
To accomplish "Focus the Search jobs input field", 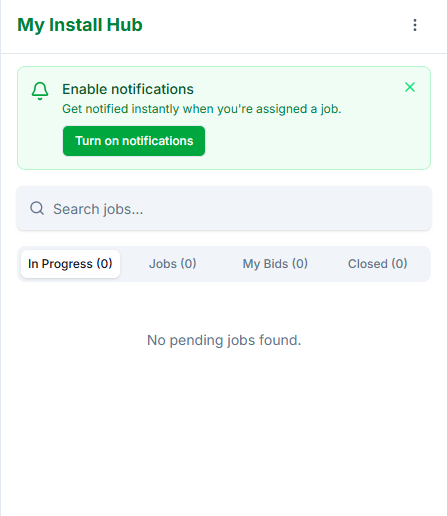I will [224, 208].
